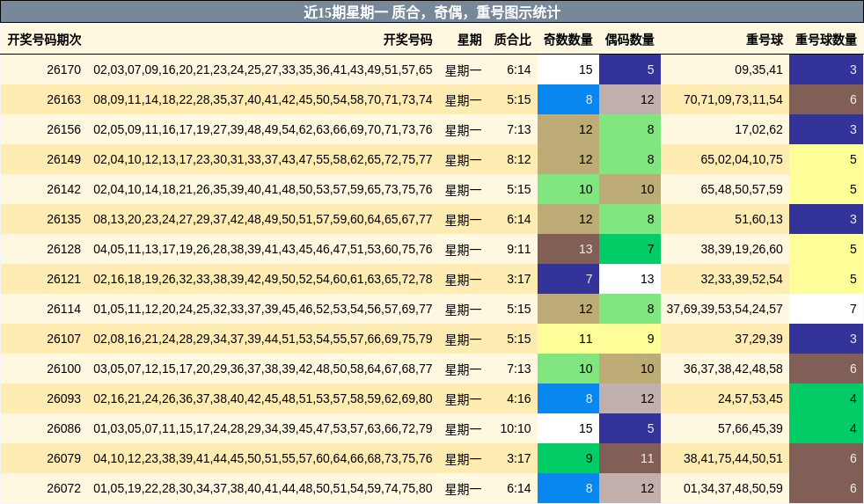
Task: Click repeat balls 70,71,09,73,11,54
Action: click(x=734, y=99)
